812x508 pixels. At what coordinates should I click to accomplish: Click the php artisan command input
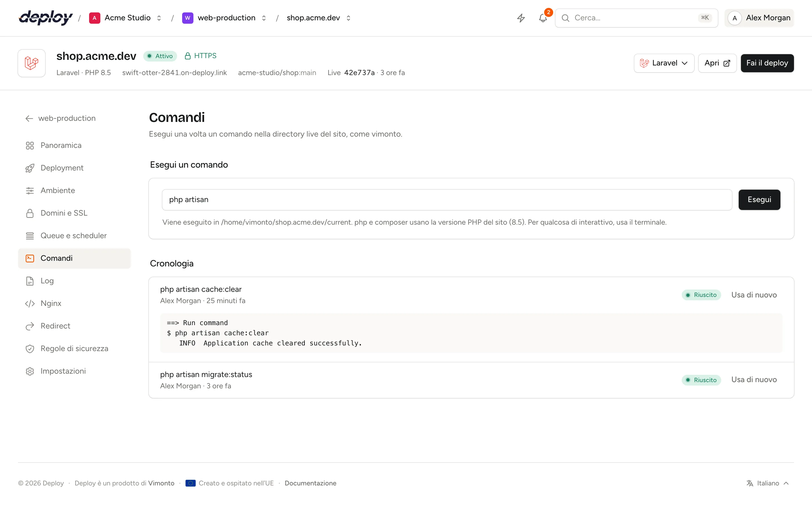(447, 200)
